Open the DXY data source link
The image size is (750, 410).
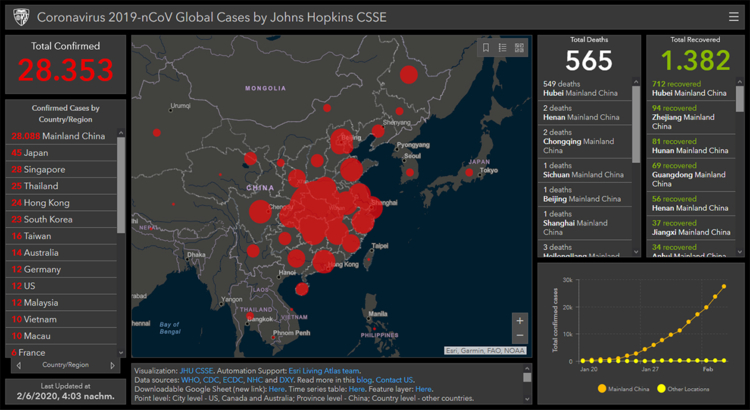[286, 380]
